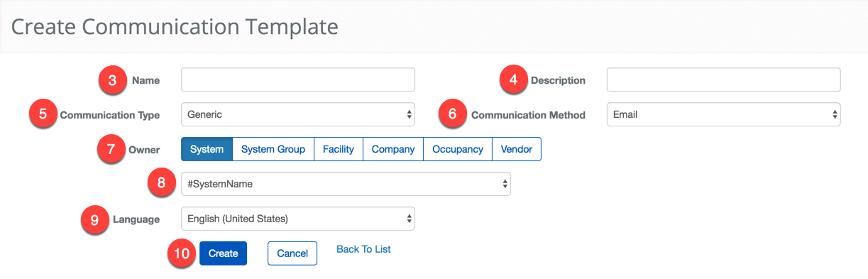Viewport: 868px width, 279px height.
Task: Click the Create button
Action: tap(223, 253)
